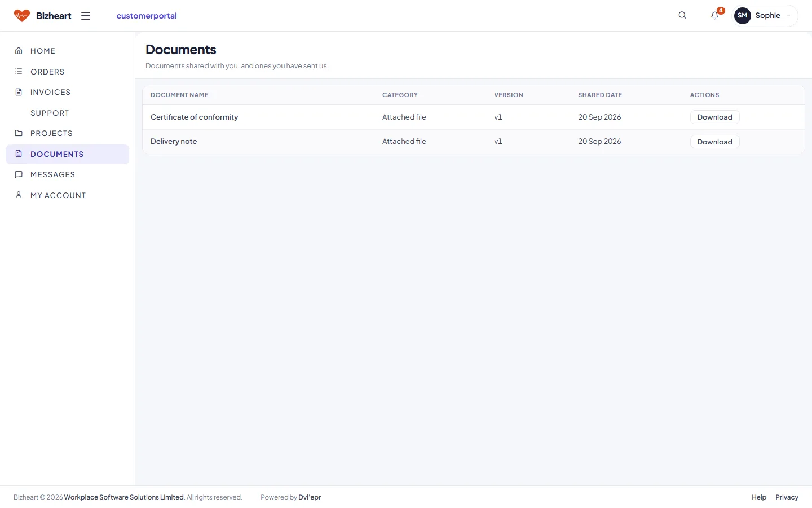Open search with the magnifier icon
The width and height of the screenshot is (812, 508).
pos(682,15)
